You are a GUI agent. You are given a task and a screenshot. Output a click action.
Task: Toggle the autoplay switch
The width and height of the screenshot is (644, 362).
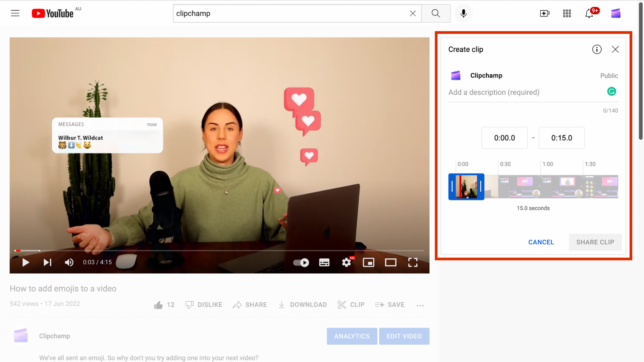pos(301,262)
